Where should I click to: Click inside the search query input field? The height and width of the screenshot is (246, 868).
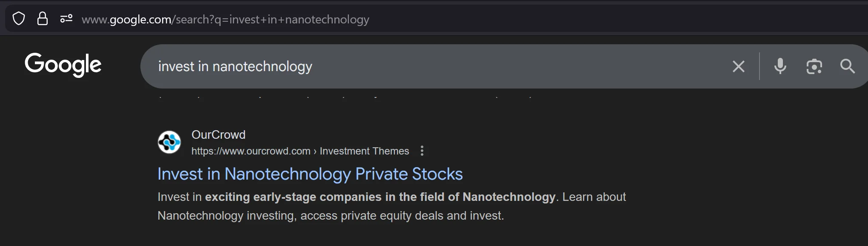coord(383,66)
